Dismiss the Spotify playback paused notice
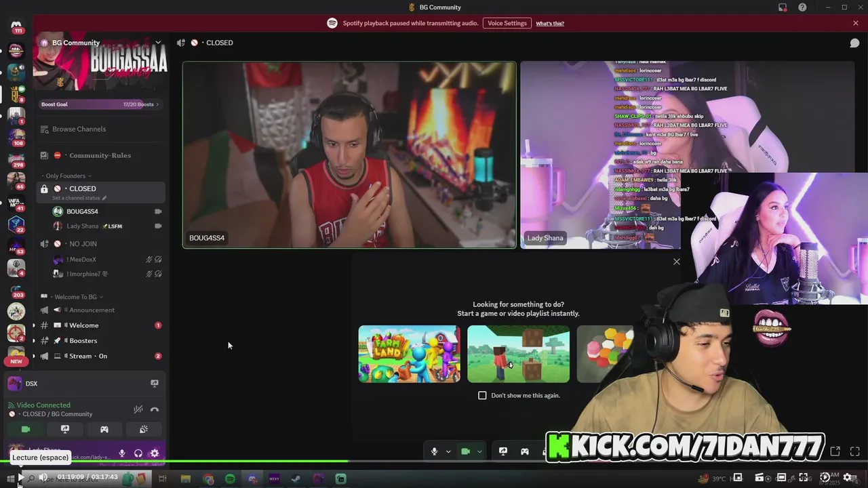868x488 pixels. tap(855, 23)
